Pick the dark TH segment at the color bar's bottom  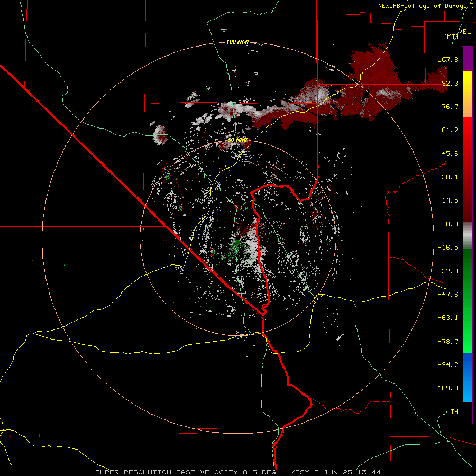467,413
